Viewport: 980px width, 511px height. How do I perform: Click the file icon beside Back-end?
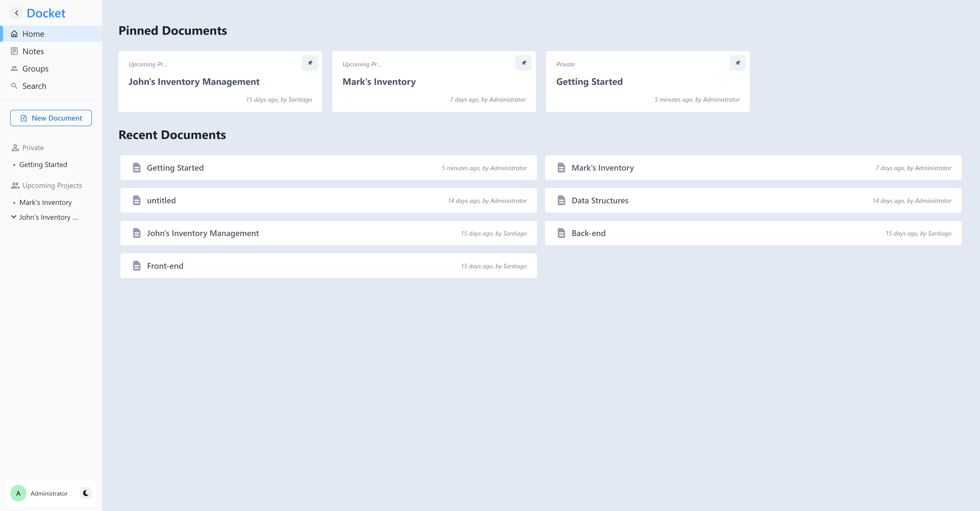click(561, 233)
